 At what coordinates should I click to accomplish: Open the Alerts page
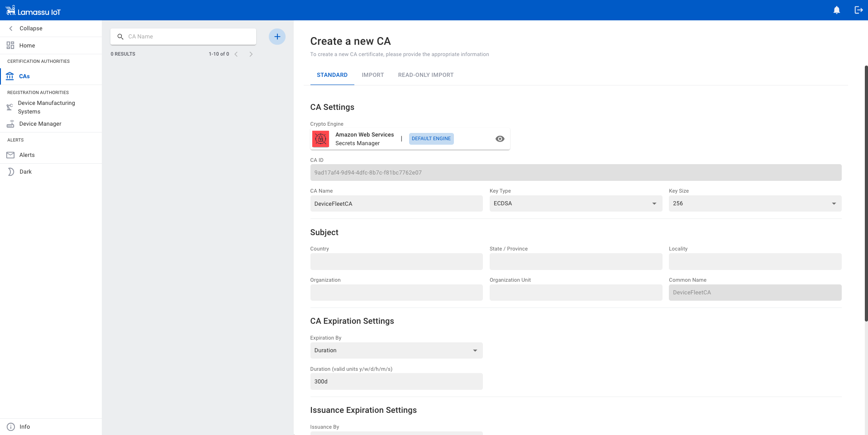(27, 155)
